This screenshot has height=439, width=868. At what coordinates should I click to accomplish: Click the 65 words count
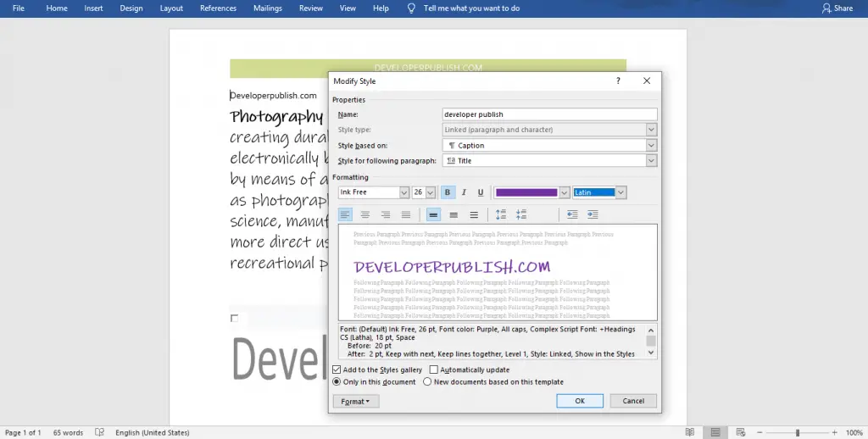[x=68, y=432]
